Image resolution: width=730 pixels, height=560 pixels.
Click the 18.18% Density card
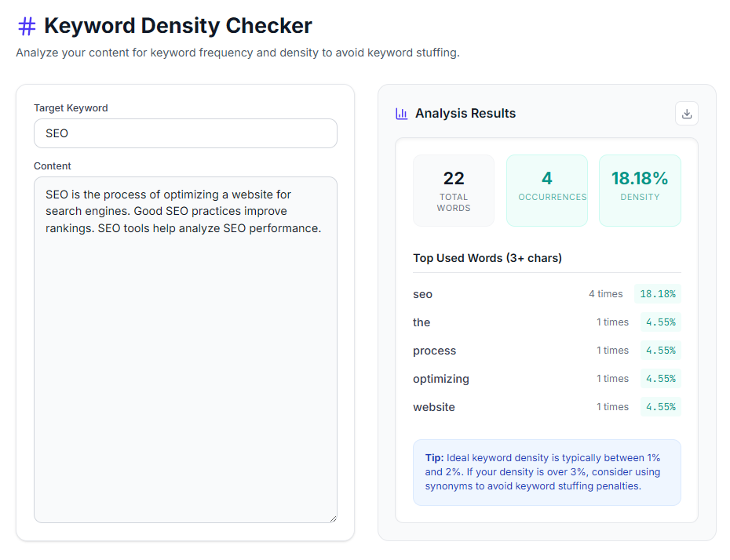click(x=640, y=191)
